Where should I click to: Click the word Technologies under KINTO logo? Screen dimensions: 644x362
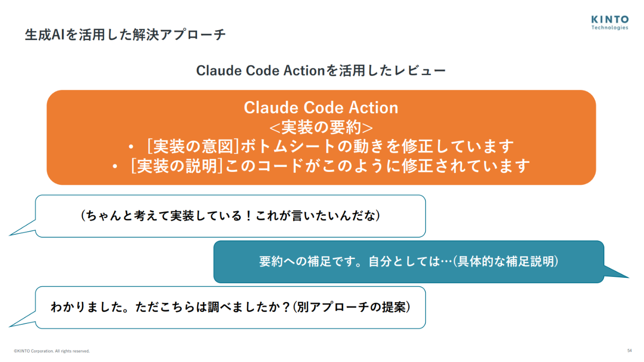(609, 28)
